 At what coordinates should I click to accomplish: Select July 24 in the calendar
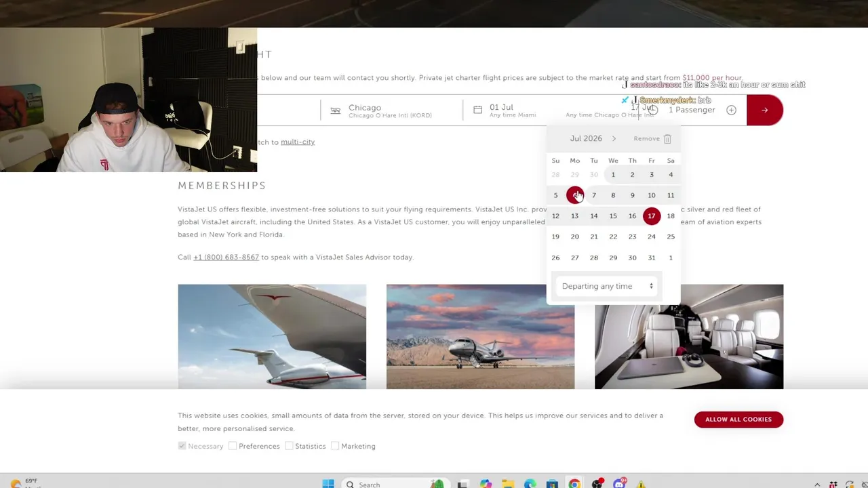coord(651,237)
